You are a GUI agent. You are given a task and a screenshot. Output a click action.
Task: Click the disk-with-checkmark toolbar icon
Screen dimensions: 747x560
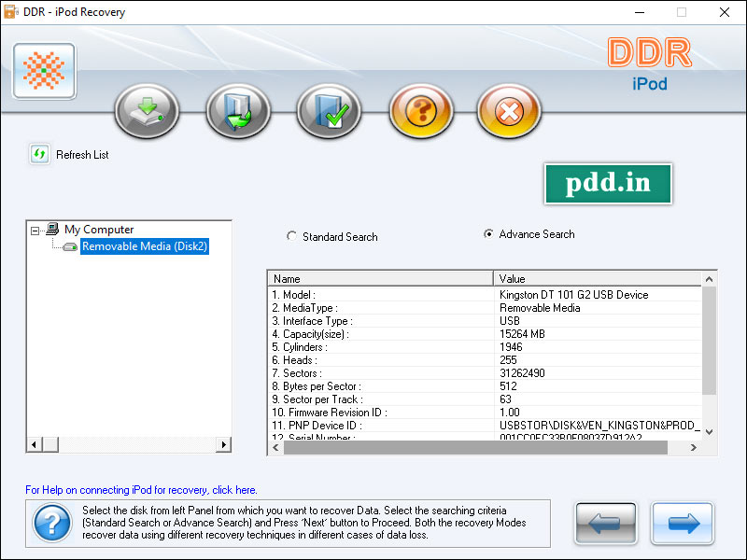[329, 110]
